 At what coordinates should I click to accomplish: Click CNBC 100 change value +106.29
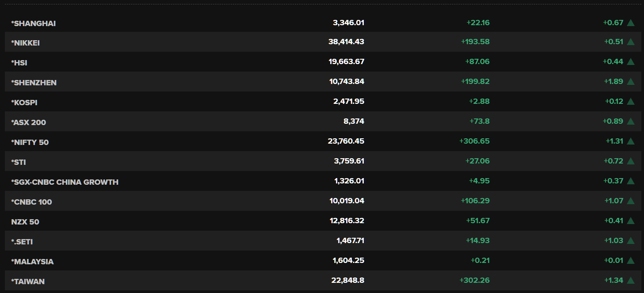476,201
